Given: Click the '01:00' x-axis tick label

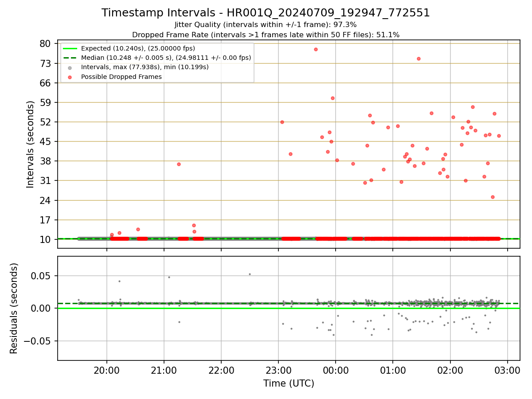Looking at the screenshot, I should click(393, 371).
